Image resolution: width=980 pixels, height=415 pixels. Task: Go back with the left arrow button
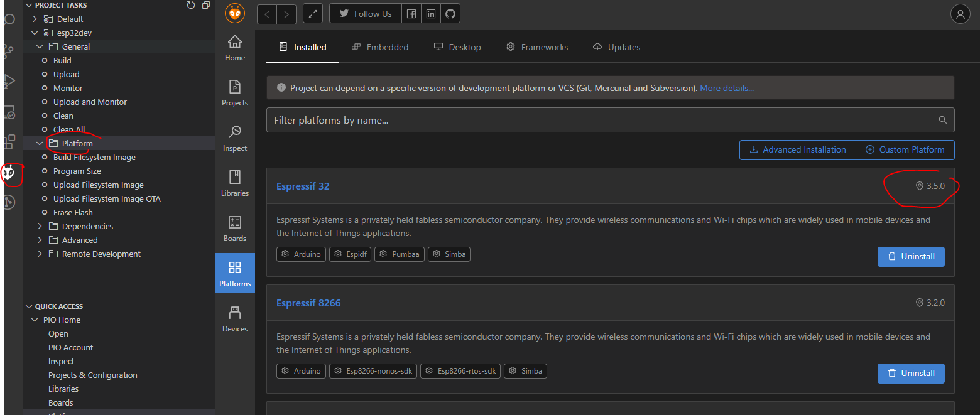point(267,14)
